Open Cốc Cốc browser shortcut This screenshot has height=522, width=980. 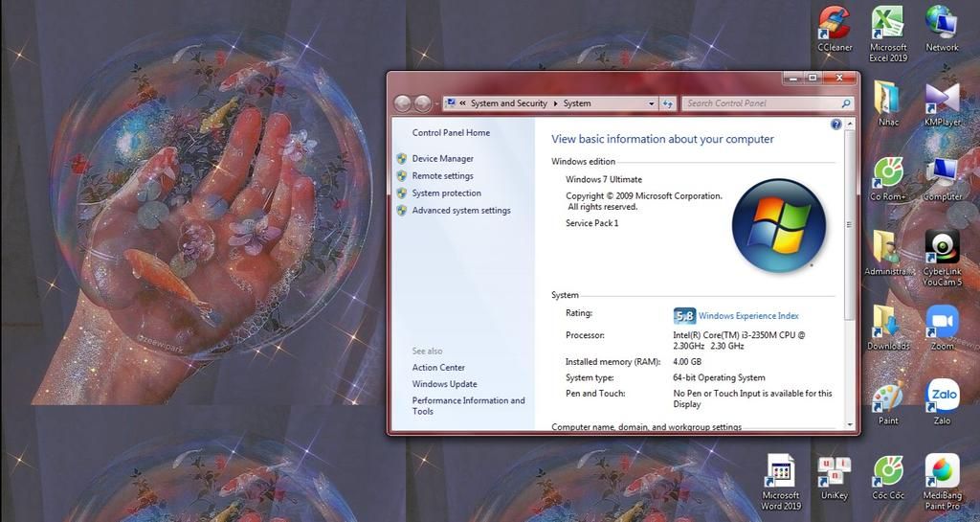click(x=888, y=478)
